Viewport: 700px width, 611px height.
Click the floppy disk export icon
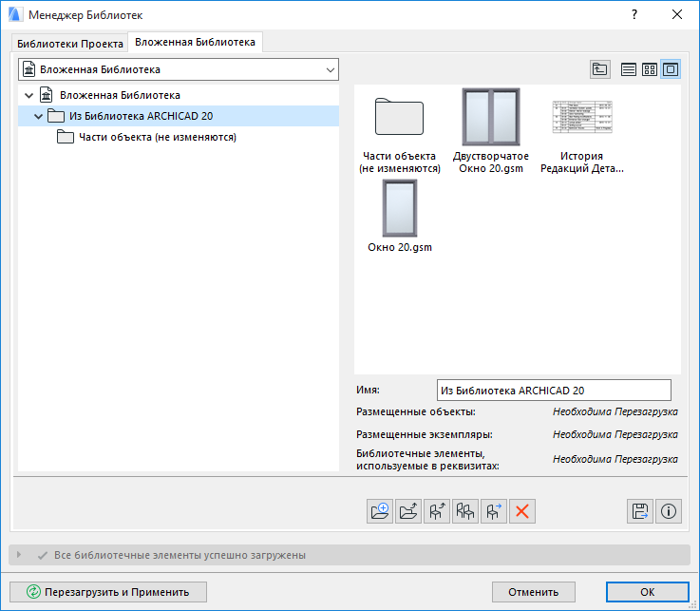(640, 511)
